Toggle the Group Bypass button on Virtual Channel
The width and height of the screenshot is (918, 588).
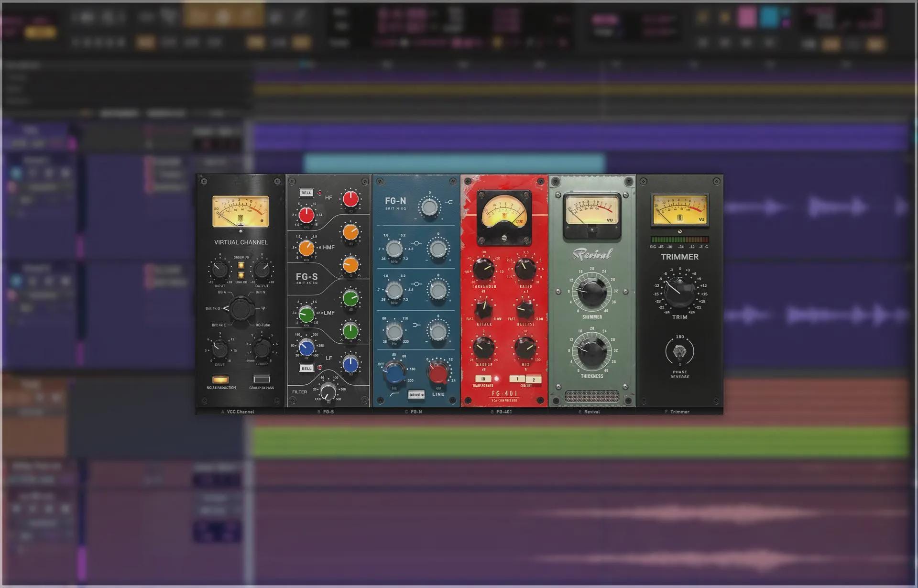(x=262, y=380)
